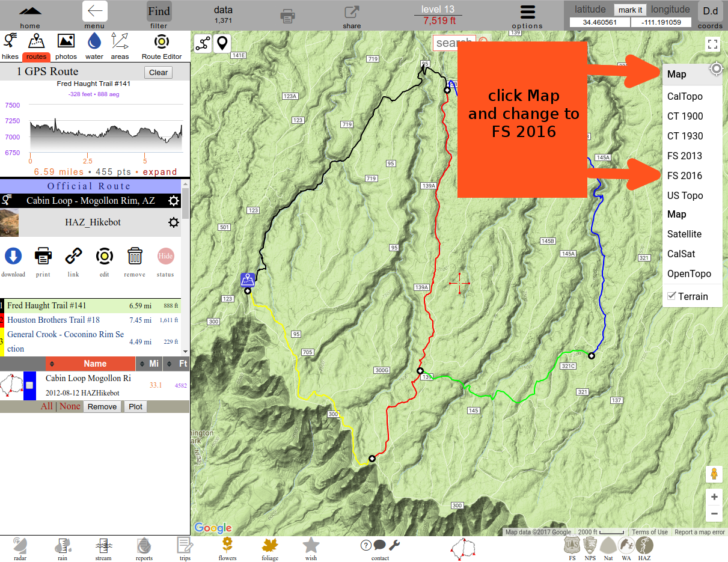Select FS 2016 map layer
The width and height of the screenshot is (728, 562).
coord(685,176)
